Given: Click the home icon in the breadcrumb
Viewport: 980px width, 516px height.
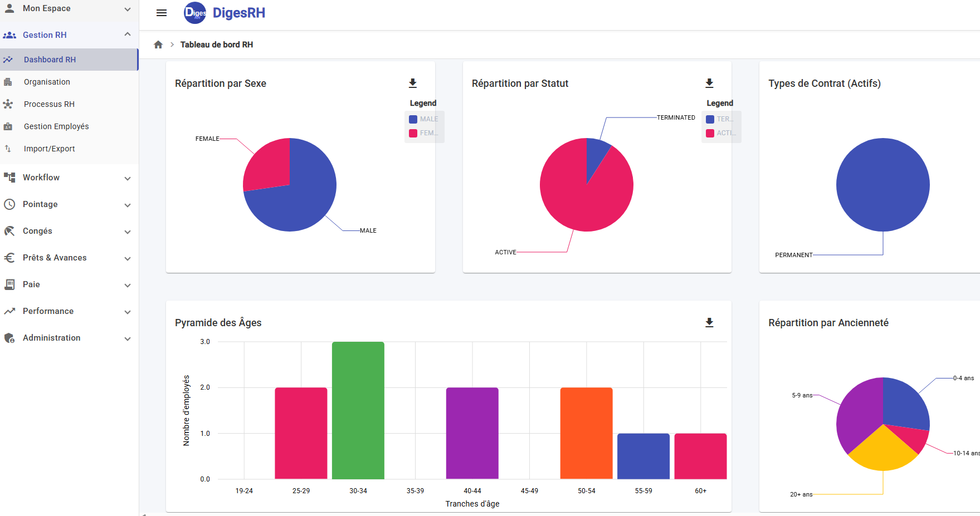Looking at the screenshot, I should point(158,44).
